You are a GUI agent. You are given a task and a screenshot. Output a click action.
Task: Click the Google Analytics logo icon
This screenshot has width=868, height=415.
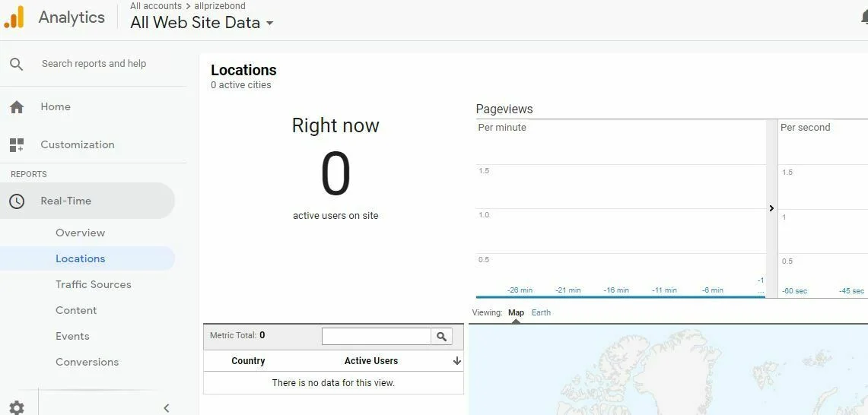click(14, 17)
